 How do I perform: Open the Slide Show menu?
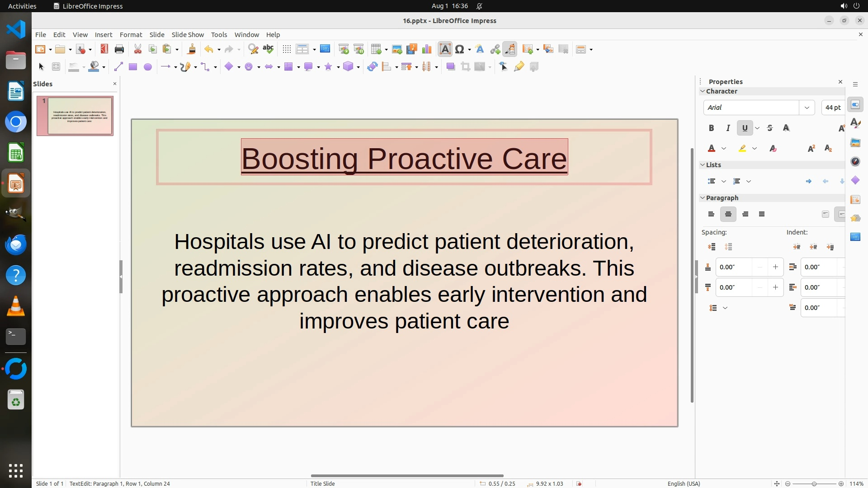click(x=188, y=35)
